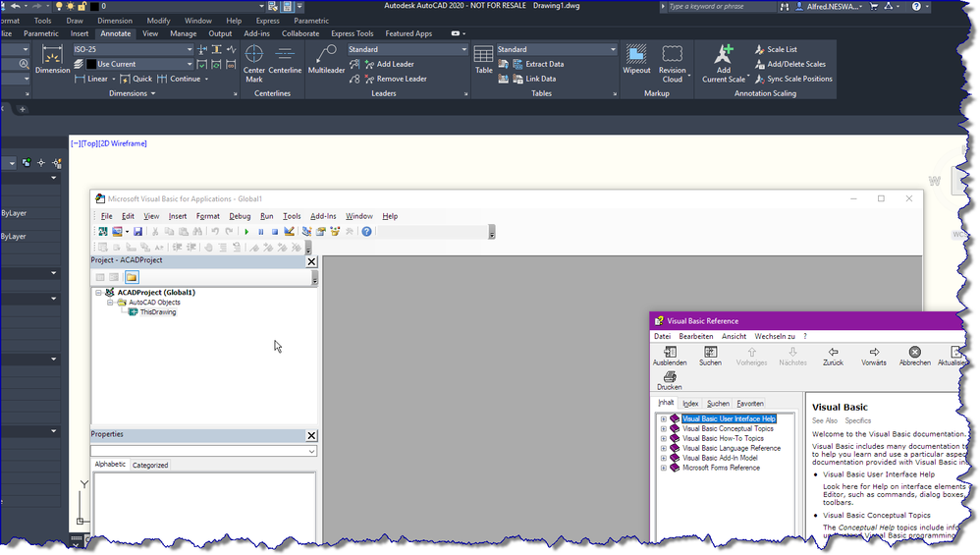Viewport: 980px width, 555px height.
Task: Open the Linear dimension dropdown arrow
Action: 114,80
